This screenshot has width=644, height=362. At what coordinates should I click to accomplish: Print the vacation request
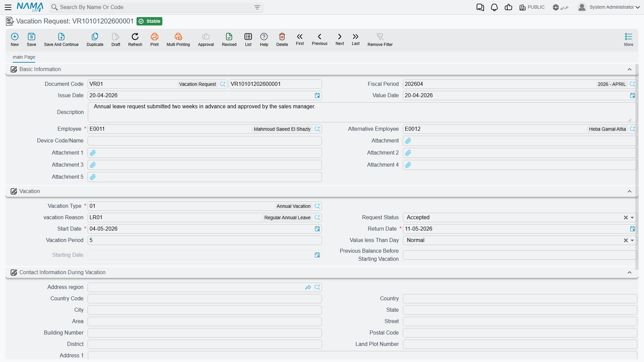click(155, 40)
